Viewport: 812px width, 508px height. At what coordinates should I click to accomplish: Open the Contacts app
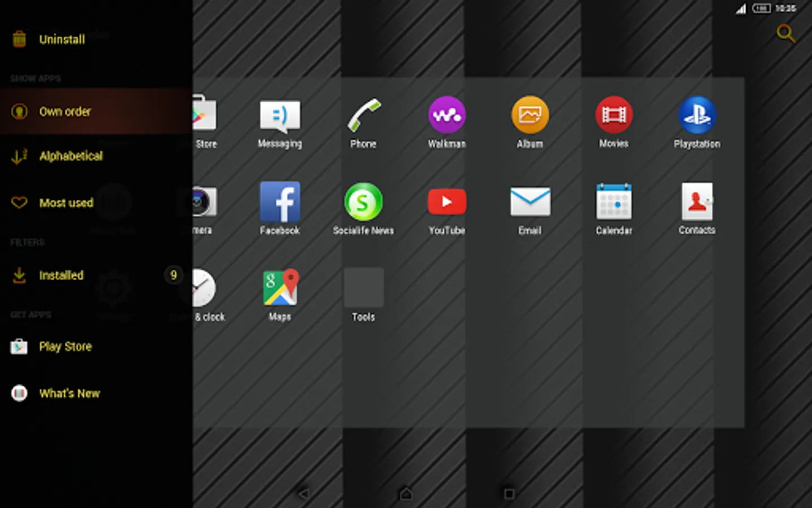[697, 202]
